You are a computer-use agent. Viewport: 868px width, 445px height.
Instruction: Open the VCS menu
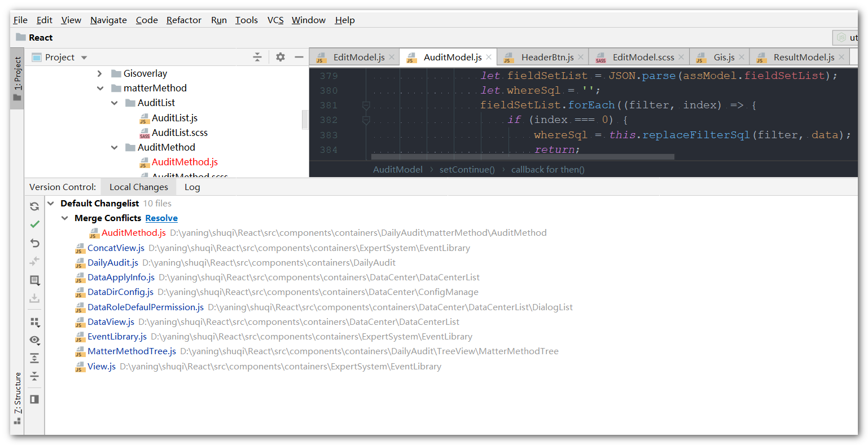tap(275, 20)
